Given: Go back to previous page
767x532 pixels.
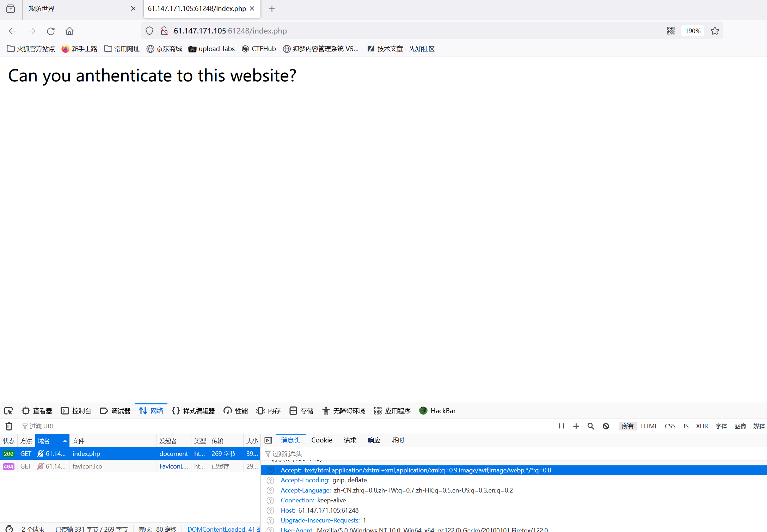Looking at the screenshot, I should click(x=13, y=31).
